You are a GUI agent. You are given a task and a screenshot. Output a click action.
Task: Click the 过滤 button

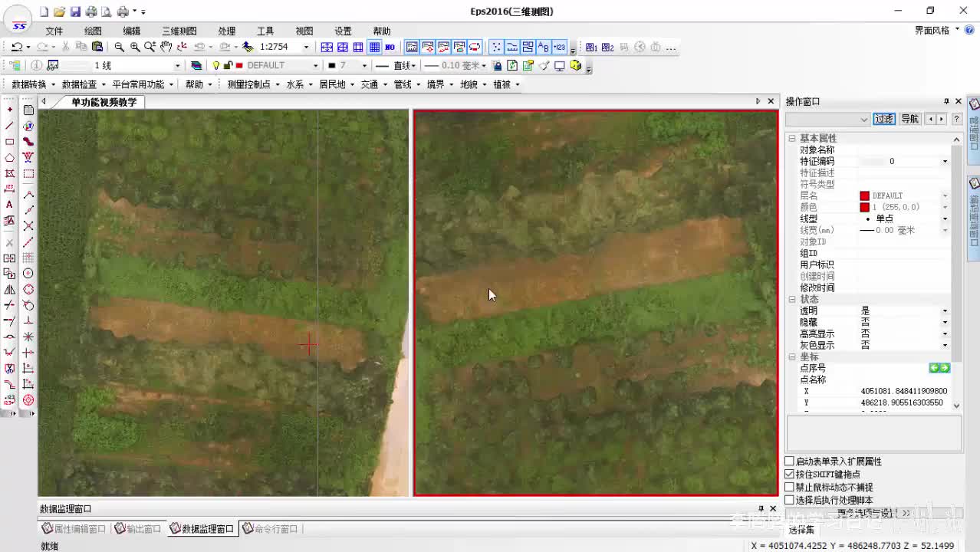[x=884, y=119]
